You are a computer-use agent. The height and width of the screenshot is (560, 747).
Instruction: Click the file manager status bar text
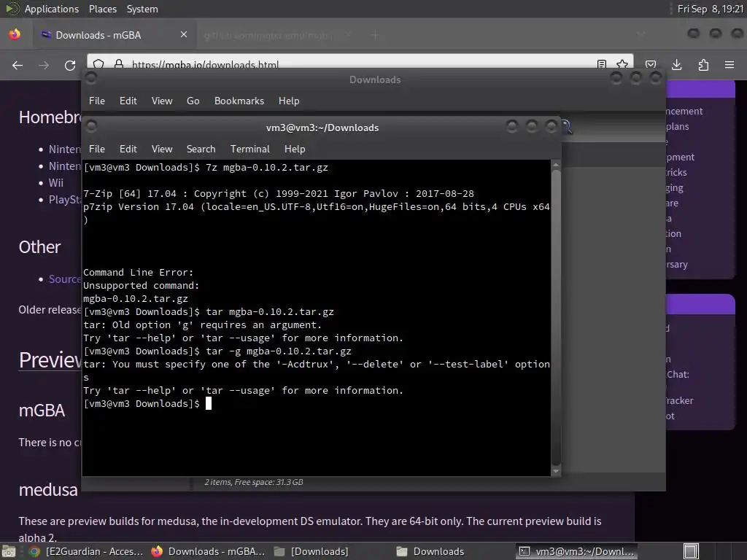[254, 482]
